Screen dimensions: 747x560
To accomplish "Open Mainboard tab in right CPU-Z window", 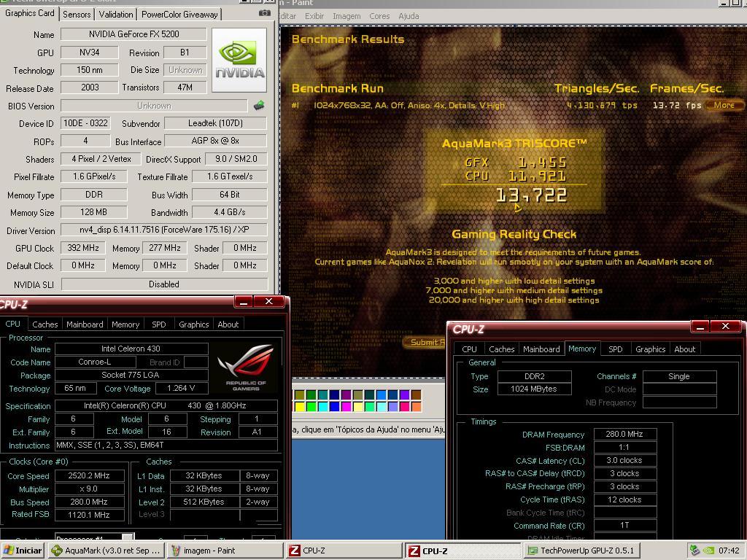I will [x=541, y=349].
